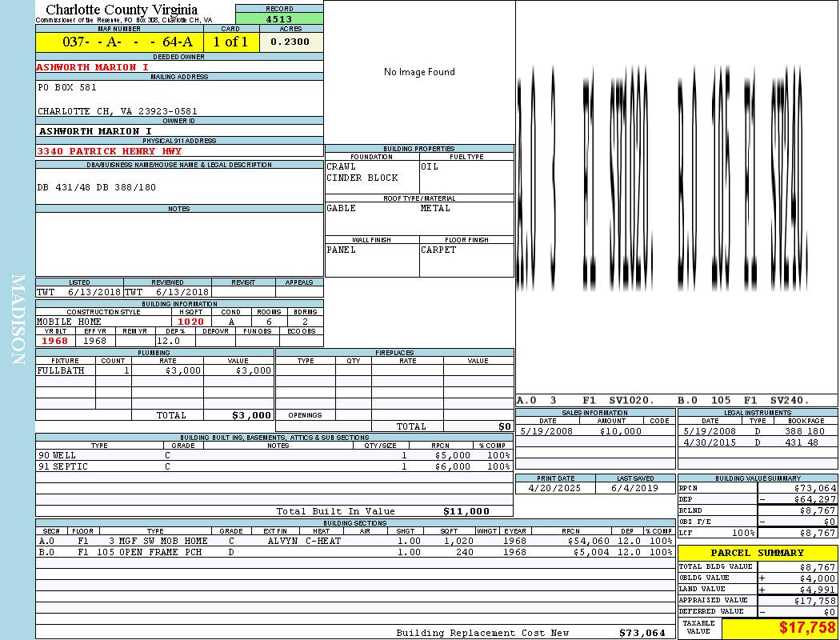The width and height of the screenshot is (840, 640).
Task: Select the yellow map number 037-A-64-A field
Action: coord(119,42)
